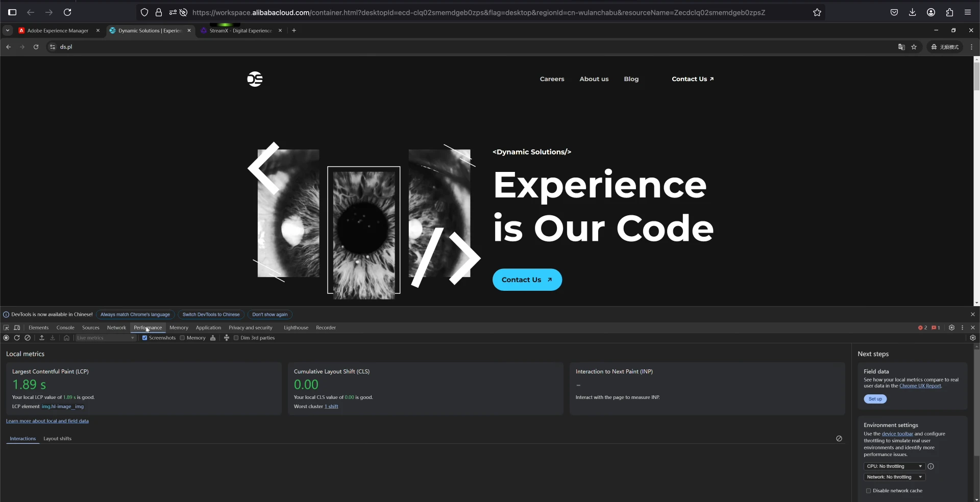Open the Elements tab
Image resolution: width=980 pixels, height=502 pixels.
38,328
